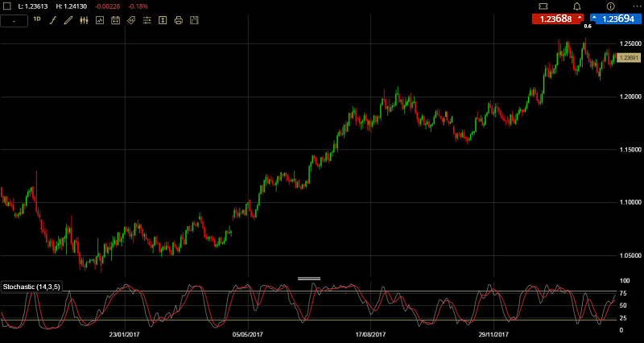Select the pencil drawing tool

[68, 19]
